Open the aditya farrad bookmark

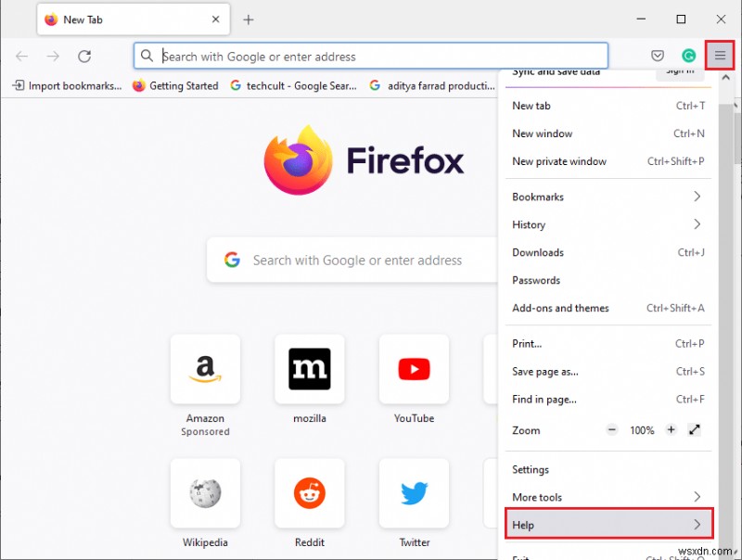[x=432, y=85]
